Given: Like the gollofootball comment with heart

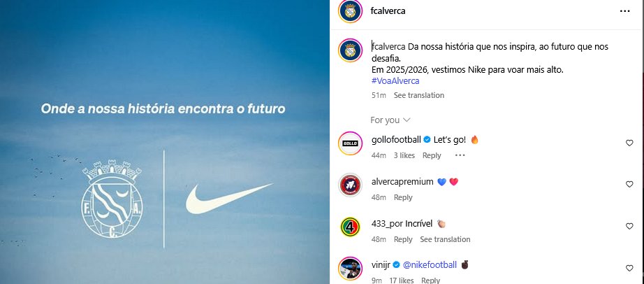Looking at the screenshot, I should (x=629, y=143).
